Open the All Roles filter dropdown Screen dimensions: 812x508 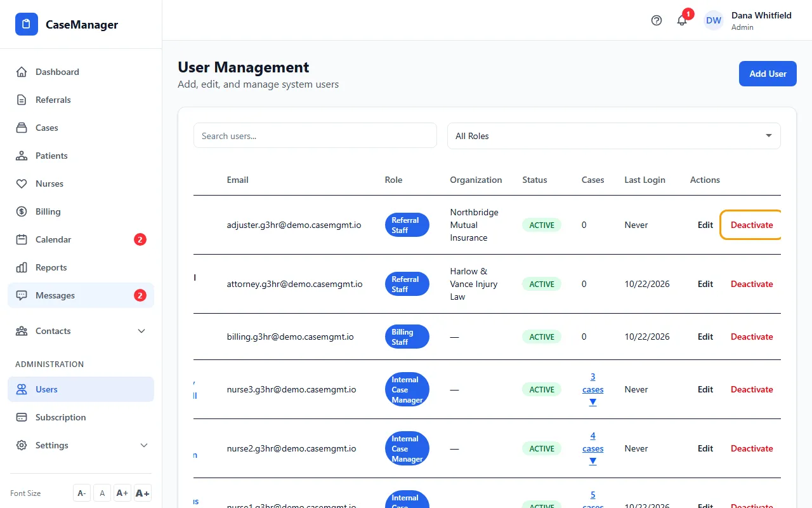click(x=613, y=136)
